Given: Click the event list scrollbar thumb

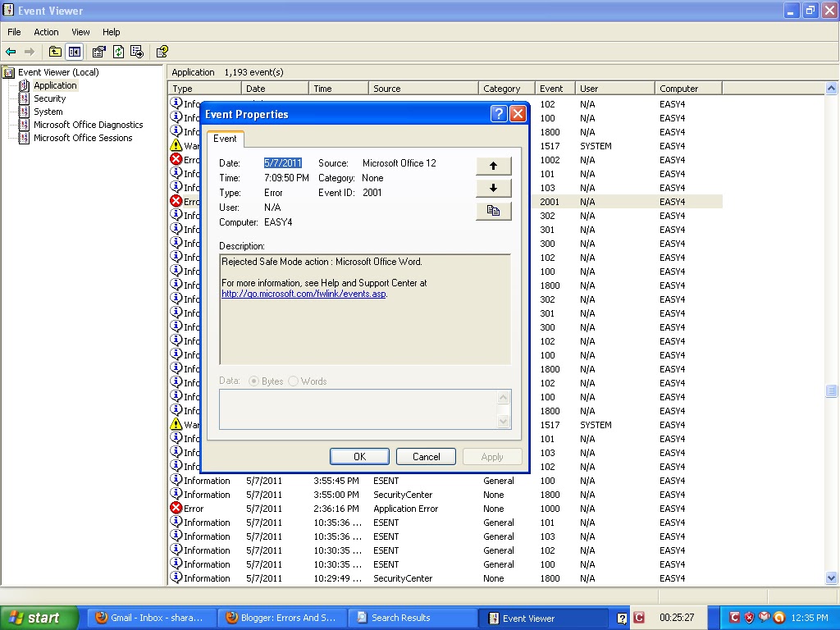Looking at the screenshot, I should coord(832,390).
